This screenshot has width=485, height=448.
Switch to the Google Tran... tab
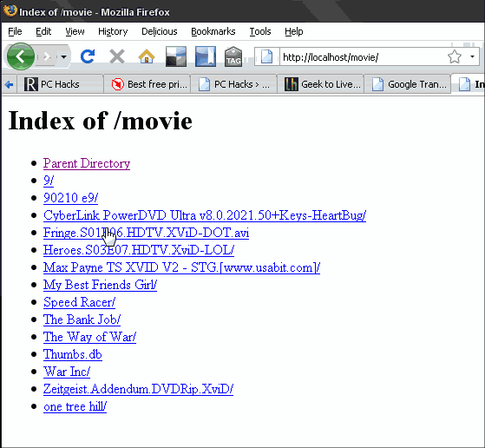408,84
